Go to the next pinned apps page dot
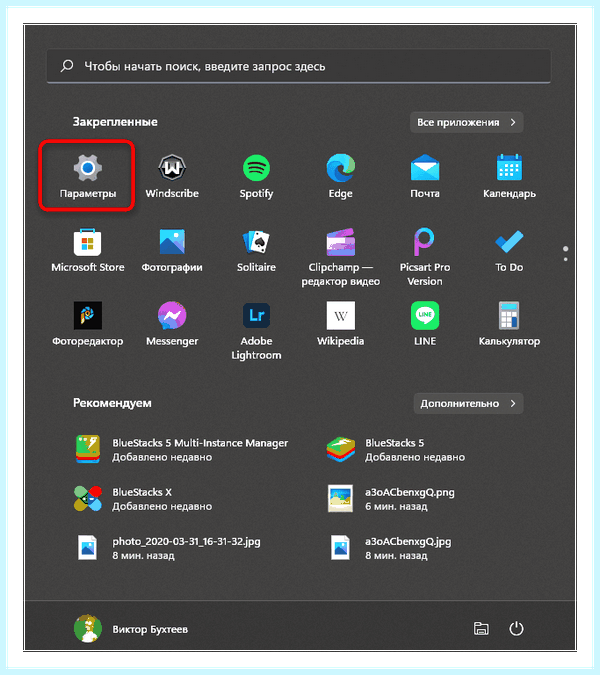 click(565, 259)
